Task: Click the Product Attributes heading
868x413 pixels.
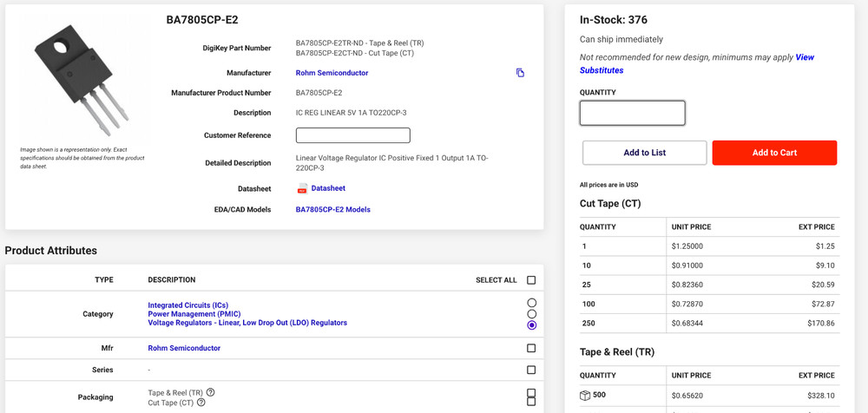Action: tap(51, 251)
